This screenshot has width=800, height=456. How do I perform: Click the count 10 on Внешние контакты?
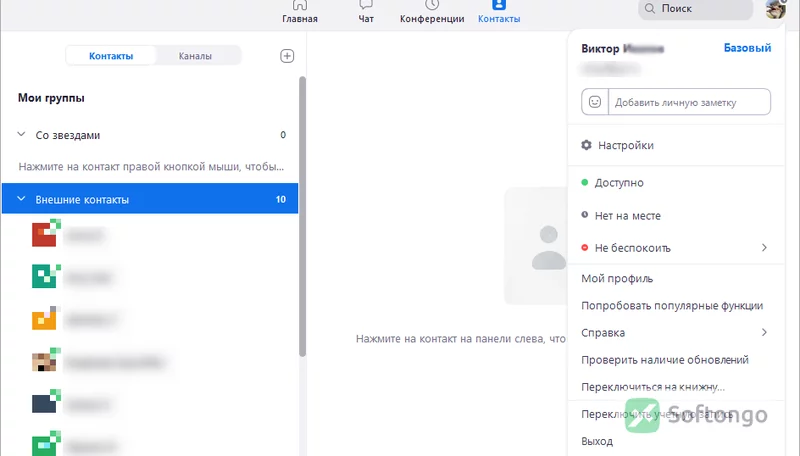click(281, 199)
